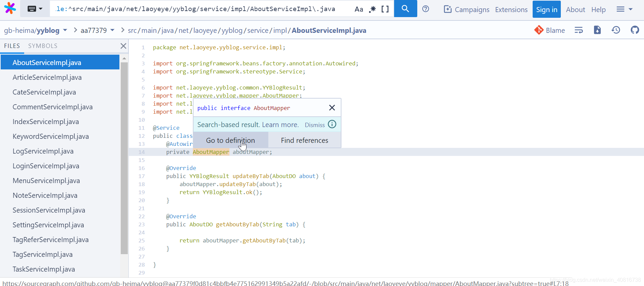644x286 pixels.
Task: Open SettingServiceImpl.java in file list
Action: click(x=60, y=225)
